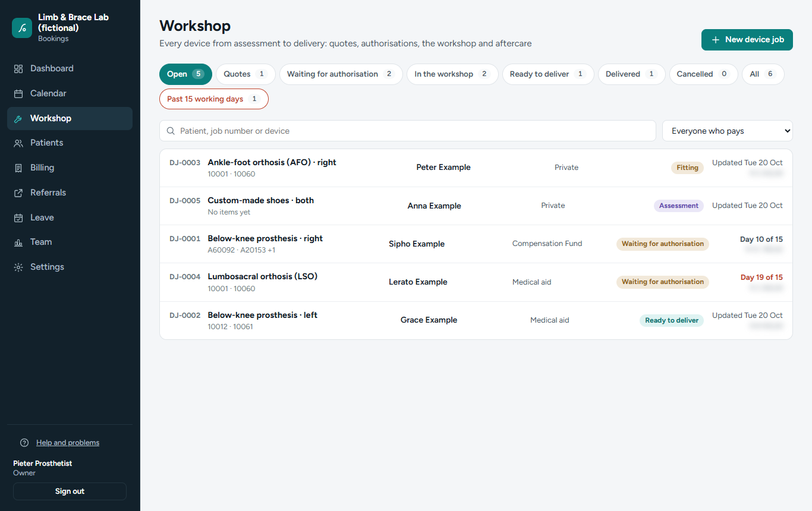Open the Below-knee prosthesis · right job
The width and height of the screenshot is (812, 511).
coord(476,244)
